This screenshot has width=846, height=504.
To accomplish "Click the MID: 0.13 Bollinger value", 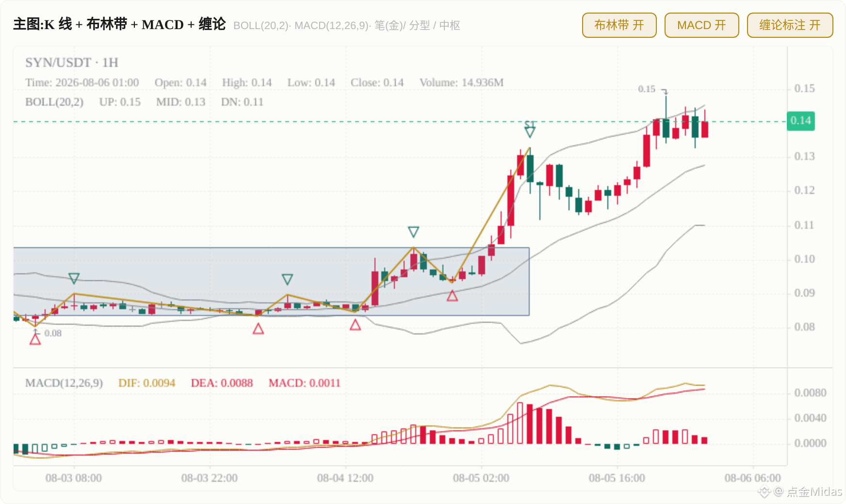I will click(180, 102).
